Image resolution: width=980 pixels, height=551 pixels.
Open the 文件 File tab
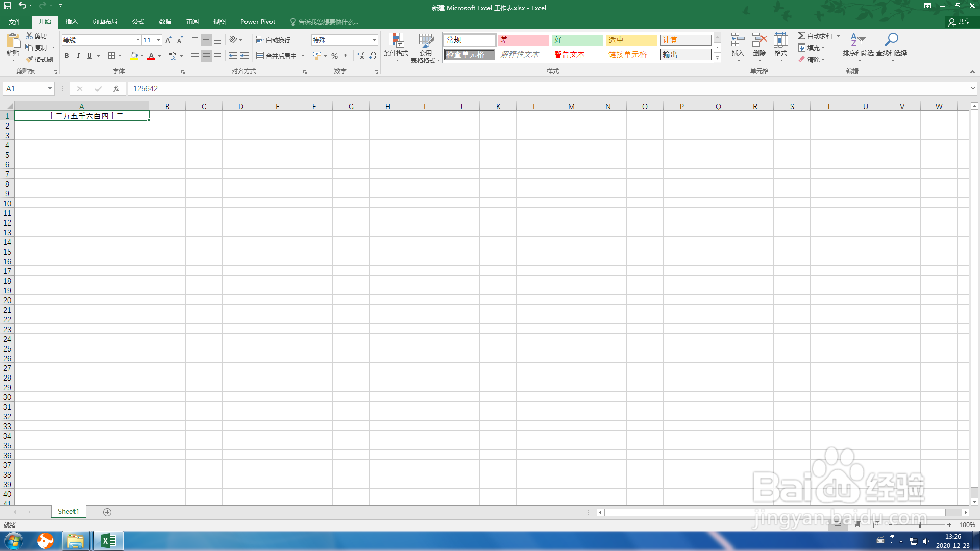pyautogui.click(x=15, y=22)
